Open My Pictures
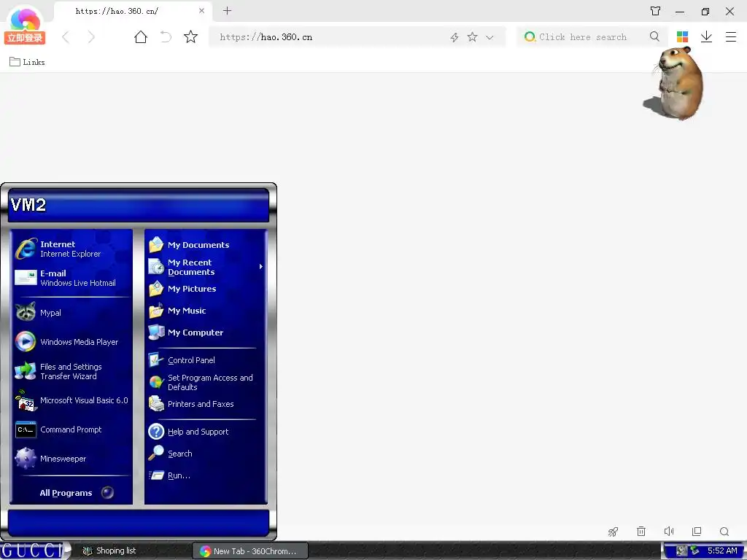747x560 pixels. tap(206, 289)
